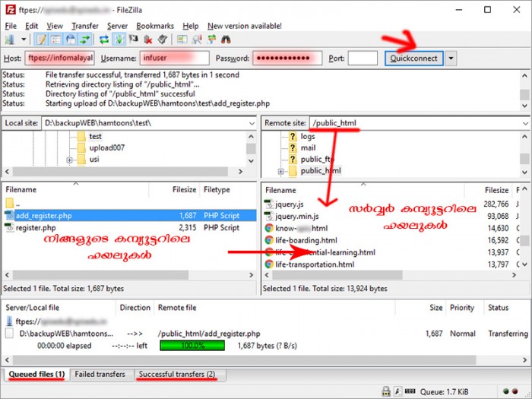This screenshot has height=399, width=532.
Task: Click the reconnect to last server icon
Action: 163,40
